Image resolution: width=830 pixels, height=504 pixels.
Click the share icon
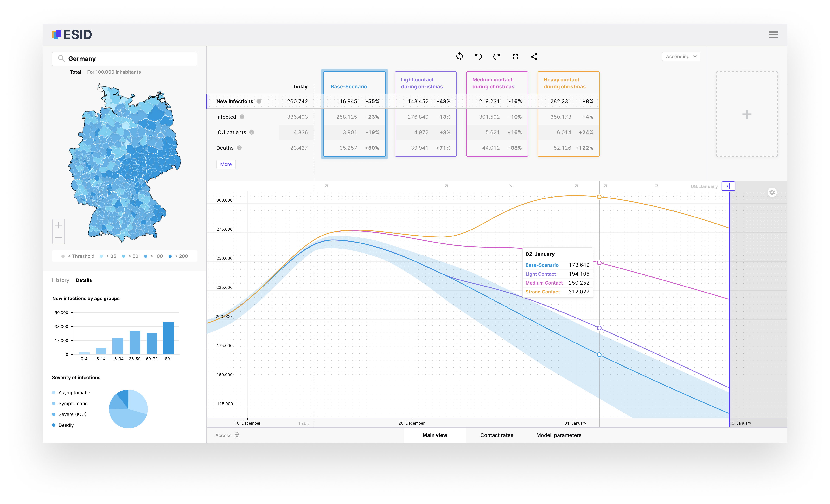click(534, 57)
